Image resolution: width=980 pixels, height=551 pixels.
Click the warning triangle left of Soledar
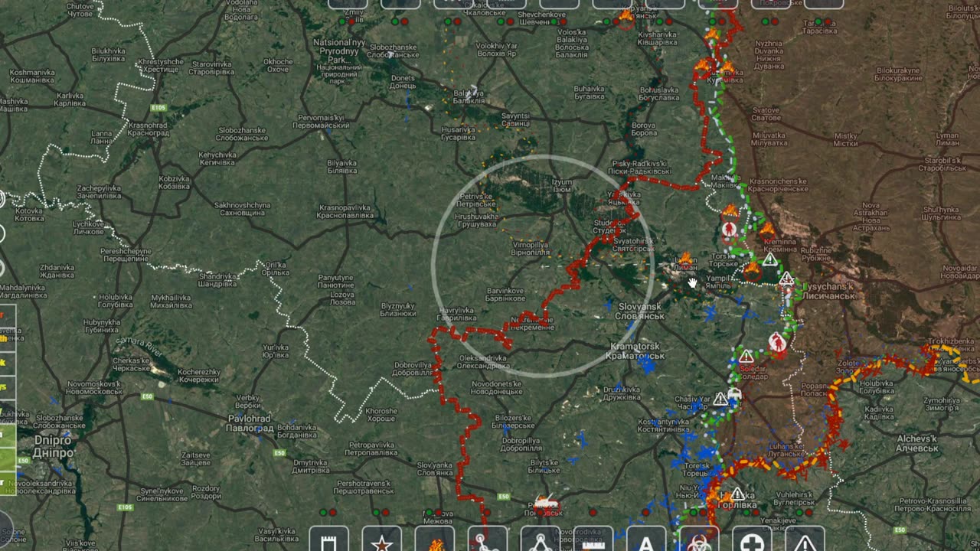pos(746,357)
